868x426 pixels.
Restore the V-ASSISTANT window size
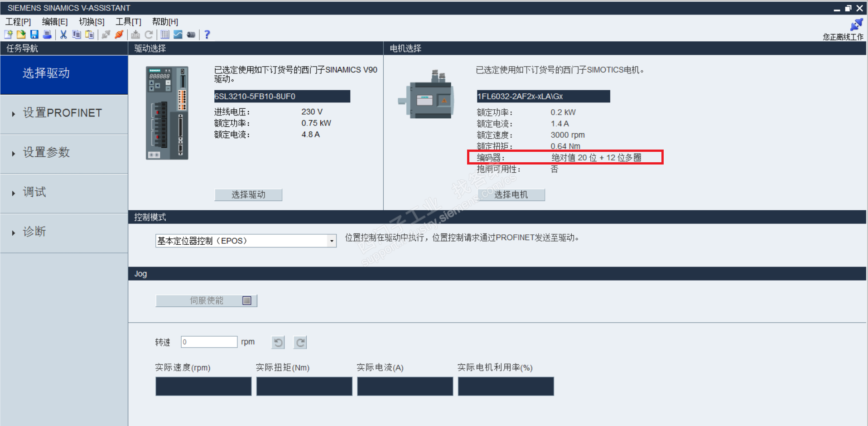848,8
